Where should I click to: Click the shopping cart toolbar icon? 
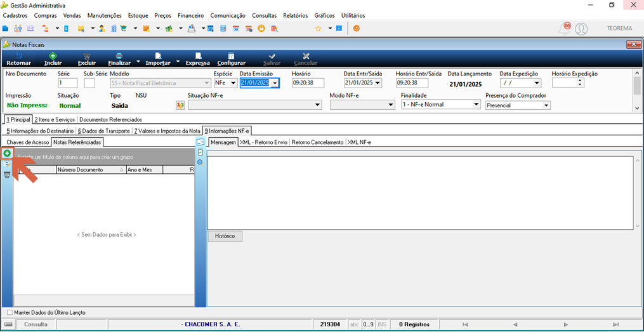click(x=123, y=29)
